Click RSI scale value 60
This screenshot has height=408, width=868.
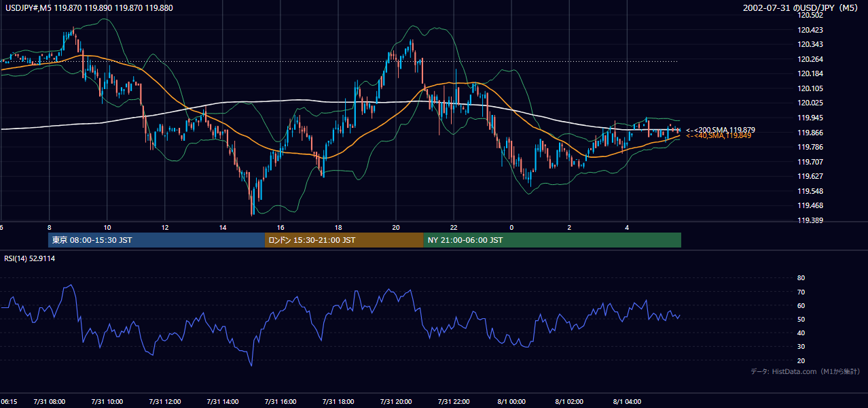tap(801, 305)
